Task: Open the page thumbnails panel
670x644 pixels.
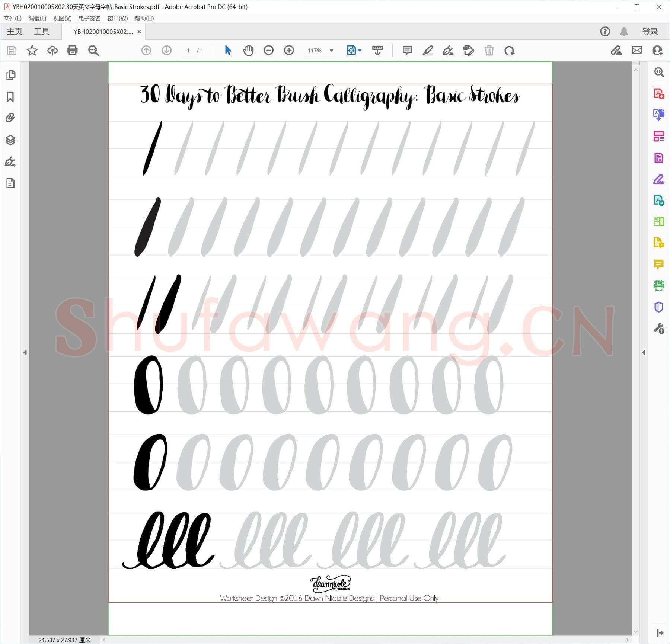Action: tap(11, 75)
